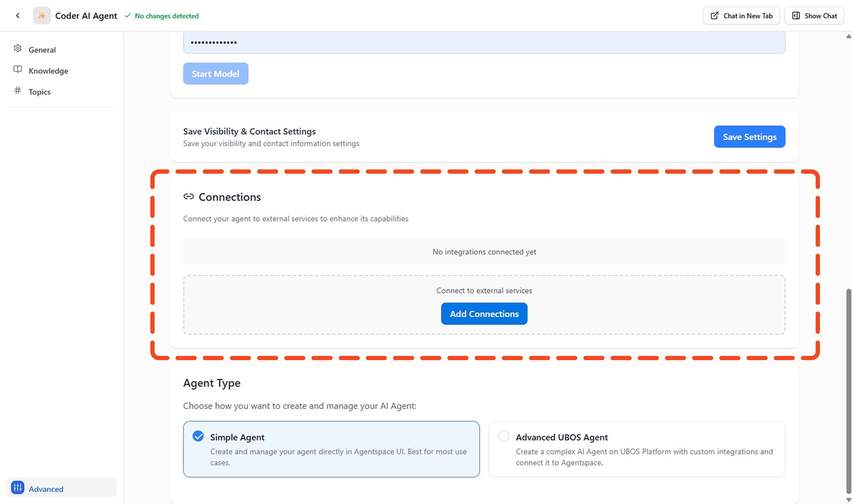Click the masked password input field

coord(484,42)
